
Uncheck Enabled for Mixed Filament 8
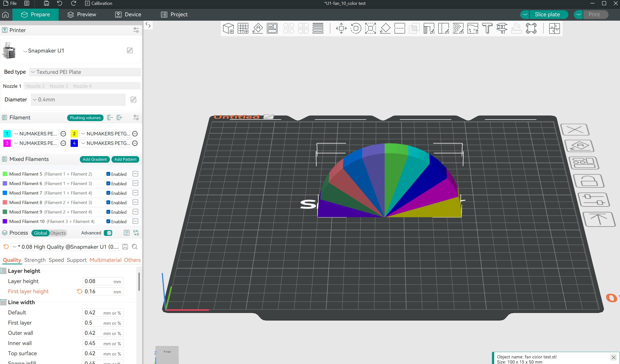click(108, 202)
